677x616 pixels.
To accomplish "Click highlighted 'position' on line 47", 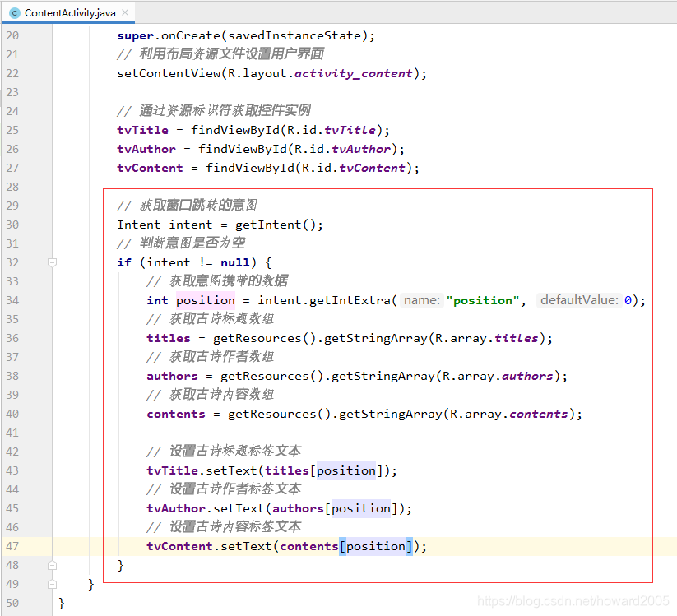I will click(x=376, y=546).
